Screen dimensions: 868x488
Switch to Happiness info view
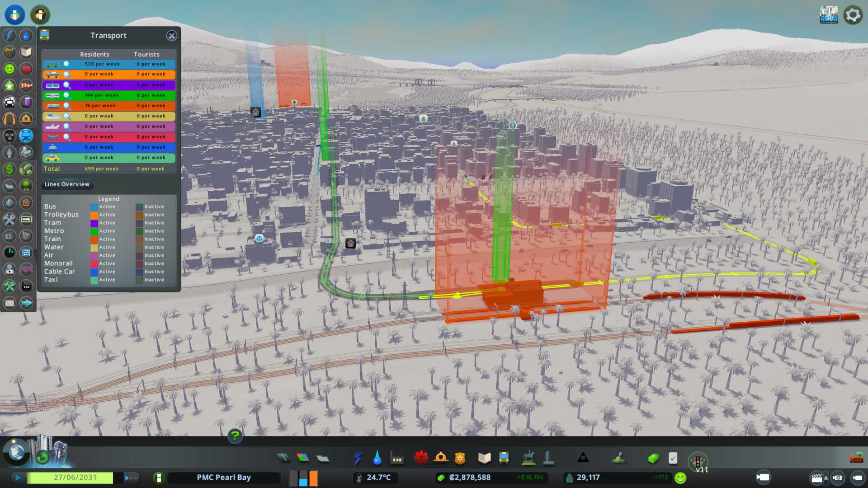(x=9, y=69)
